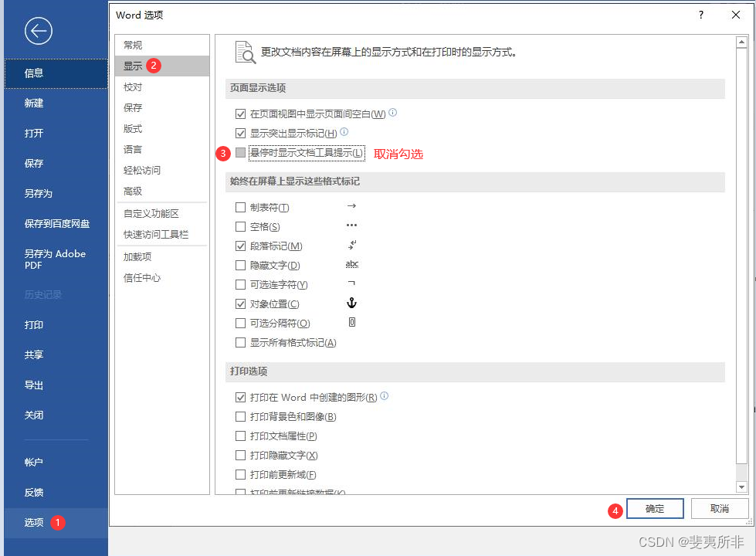Click 确定 to confirm options
Image resolution: width=756 pixels, height=556 pixels.
[x=655, y=509]
